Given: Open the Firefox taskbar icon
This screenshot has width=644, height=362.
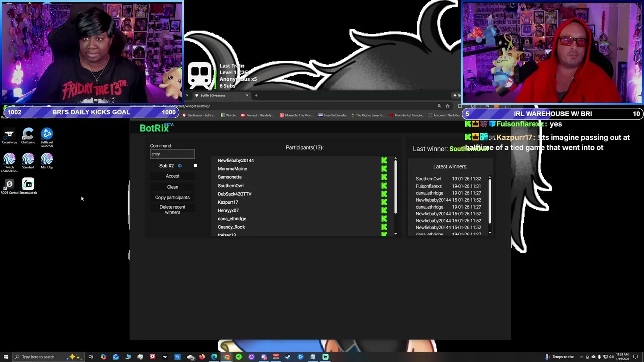Looking at the screenshot, I should (x=202, y=357).
